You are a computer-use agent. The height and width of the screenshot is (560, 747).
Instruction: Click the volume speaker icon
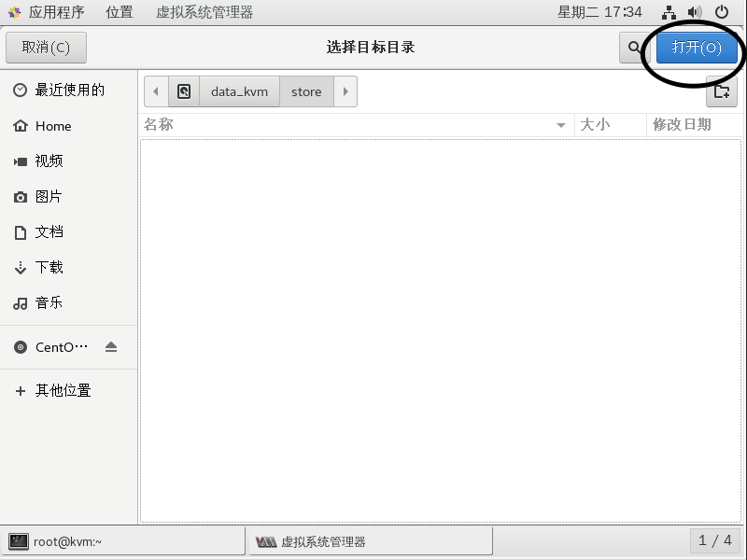pyautogui.click(x=695, y=12)
